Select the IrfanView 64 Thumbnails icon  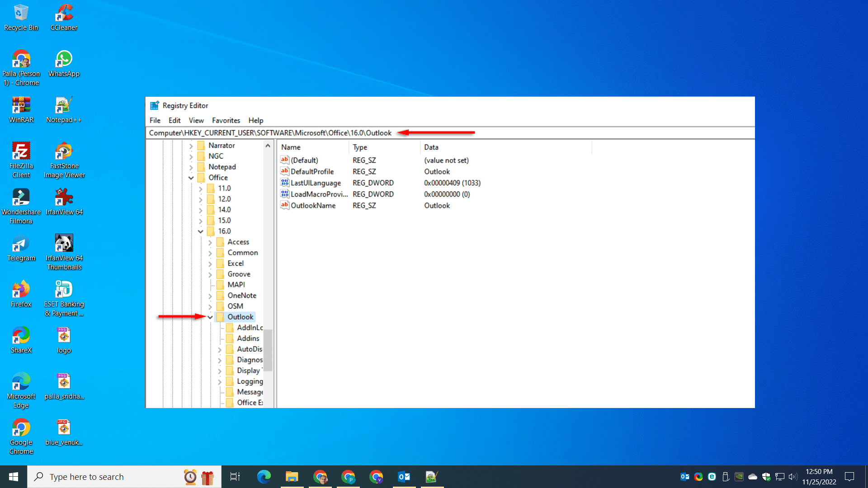coord(64,253)
